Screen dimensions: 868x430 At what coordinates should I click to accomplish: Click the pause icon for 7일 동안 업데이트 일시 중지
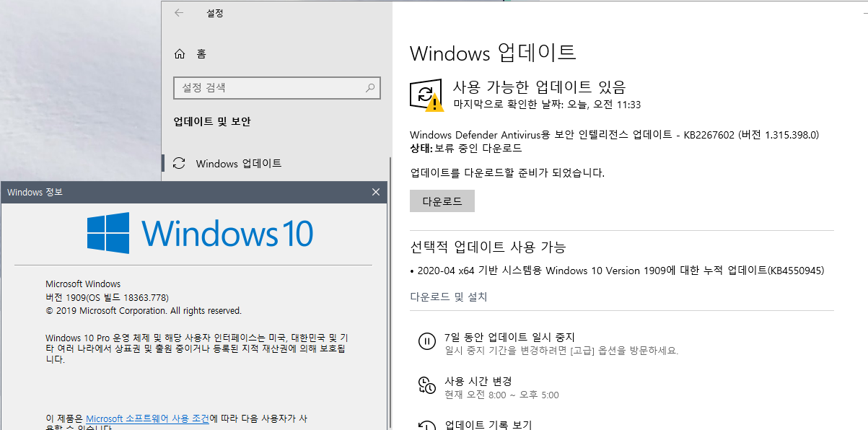pos(426,342)
